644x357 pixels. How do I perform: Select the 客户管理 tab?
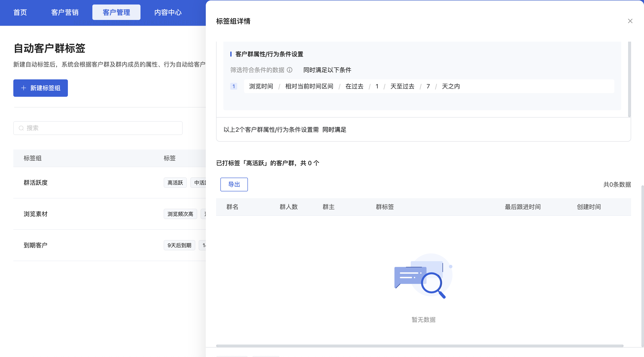point(116,12)
